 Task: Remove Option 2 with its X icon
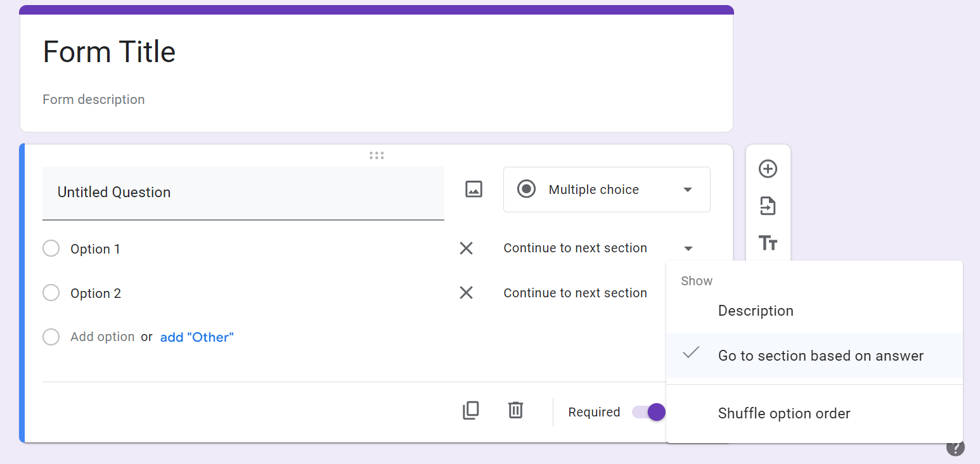tap(466, 292)
